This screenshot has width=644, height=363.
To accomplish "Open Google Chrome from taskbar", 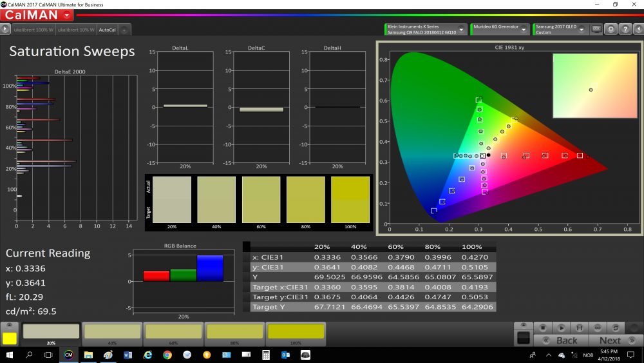I will [x=167, y=355].
